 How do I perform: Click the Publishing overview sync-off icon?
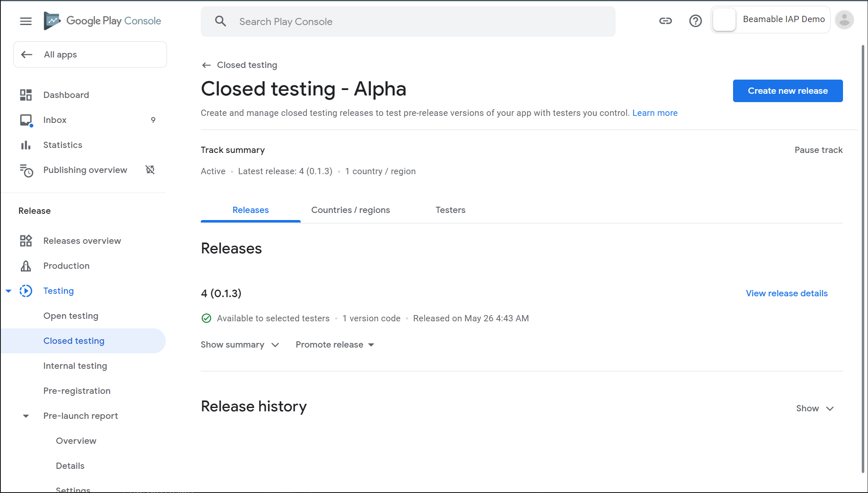click(x=150, y=170)
